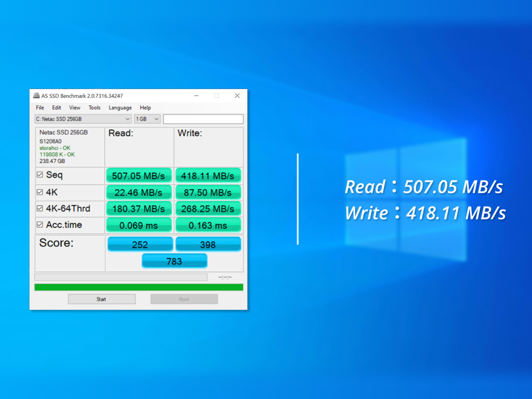Toggle the 4K-64Thrd test checkbox
Image resolution: width=532 pixels, height=399 pixels.
pyautogui.click(x=40, y=208)
